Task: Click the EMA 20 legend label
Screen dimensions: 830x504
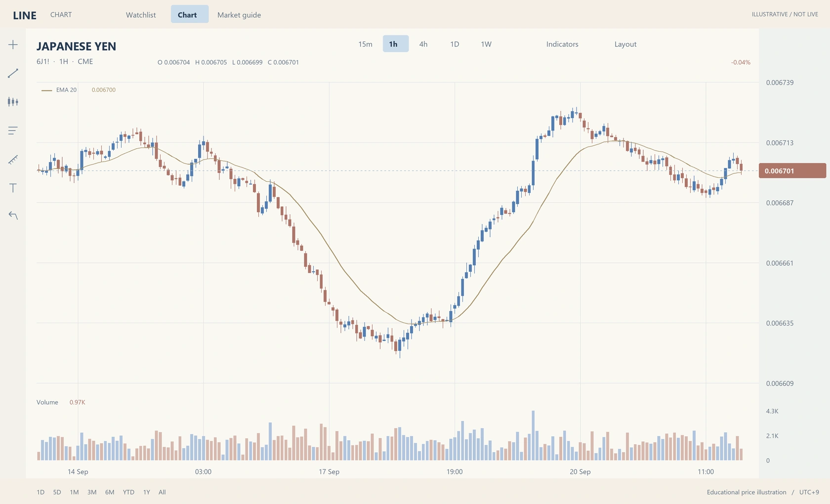Action: pos(66,90)
